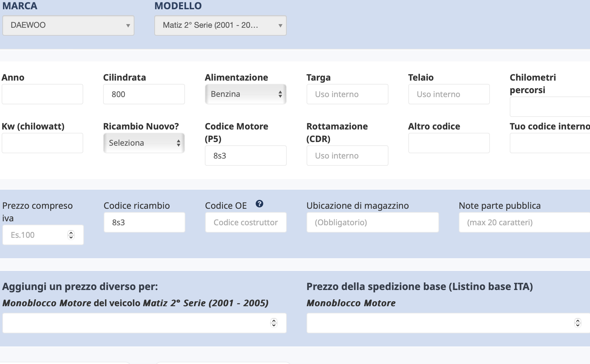Screen dimensions: 590x364
Task: Click the Chilometri percorsi input field
Action: coord(550,107)
